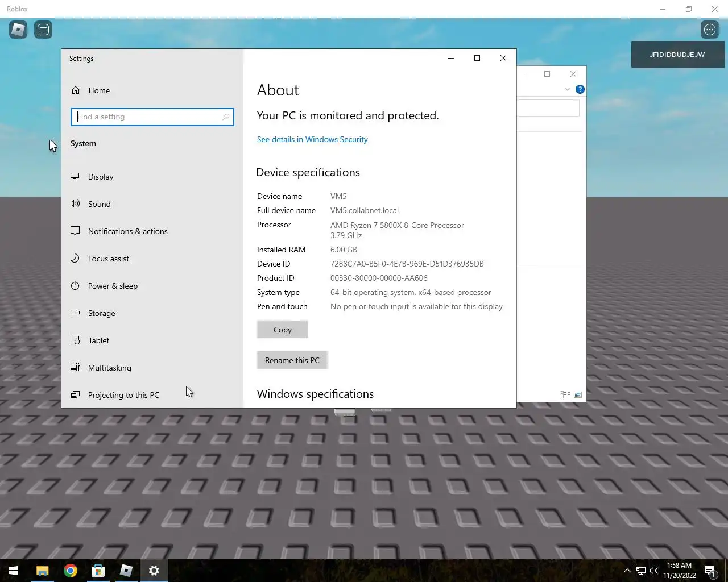Screen dimensions: 728x582
Task: Click the blue help icon in background window
Action: pyautogui.click(x=580, y=89)
